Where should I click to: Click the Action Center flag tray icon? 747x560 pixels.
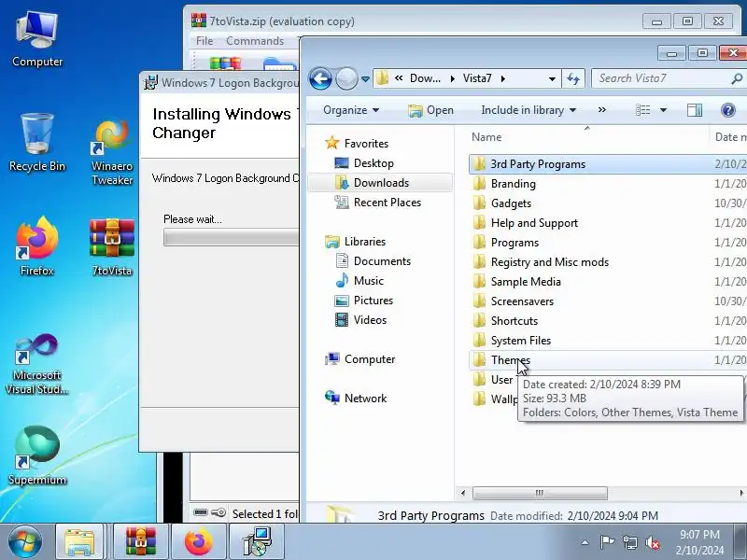coord(607,542)
